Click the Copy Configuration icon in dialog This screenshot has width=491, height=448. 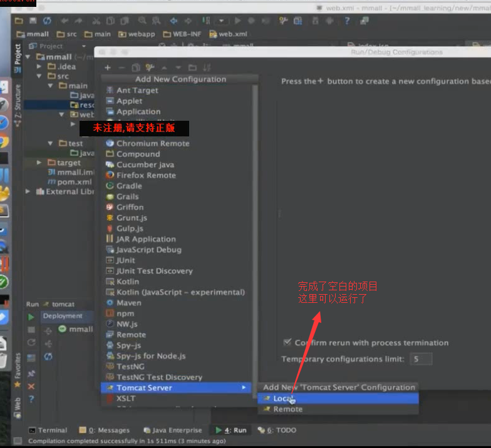[135, 68]
